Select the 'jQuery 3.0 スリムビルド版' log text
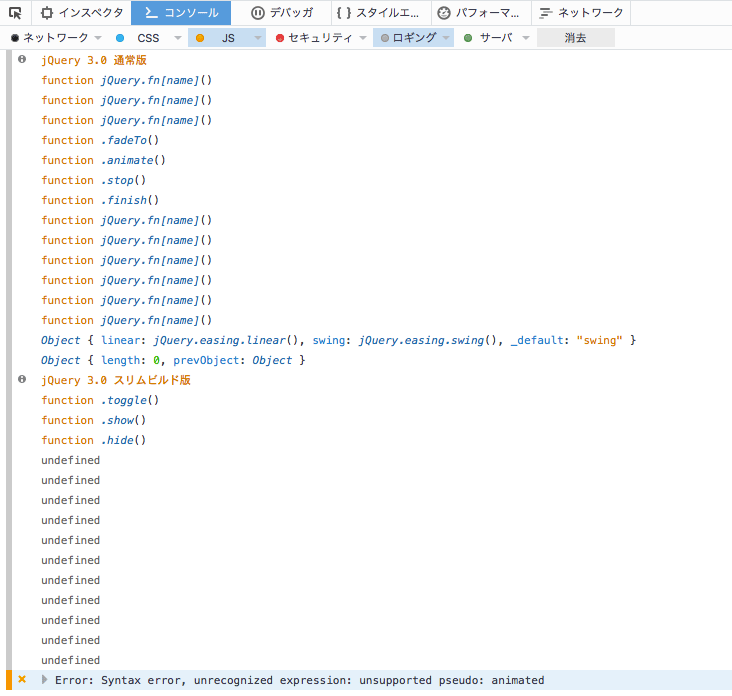The width and height of the screenshot is (732, 696). (116, 380)
